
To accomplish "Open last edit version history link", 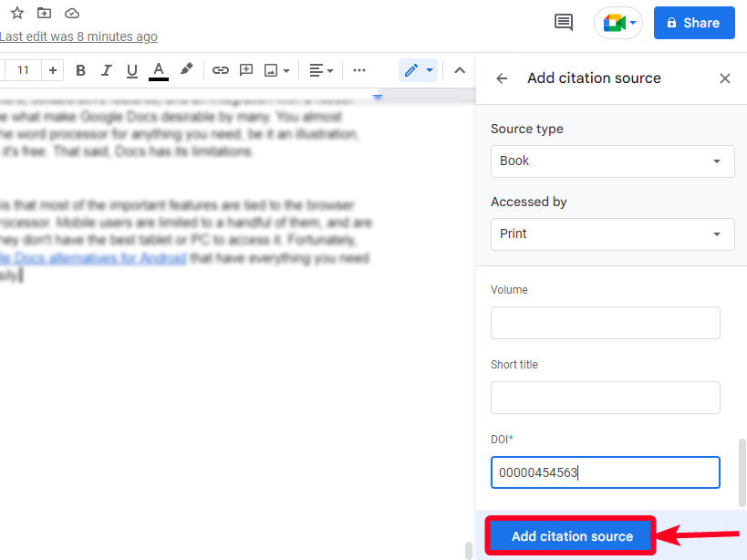I will pos(78,36).
